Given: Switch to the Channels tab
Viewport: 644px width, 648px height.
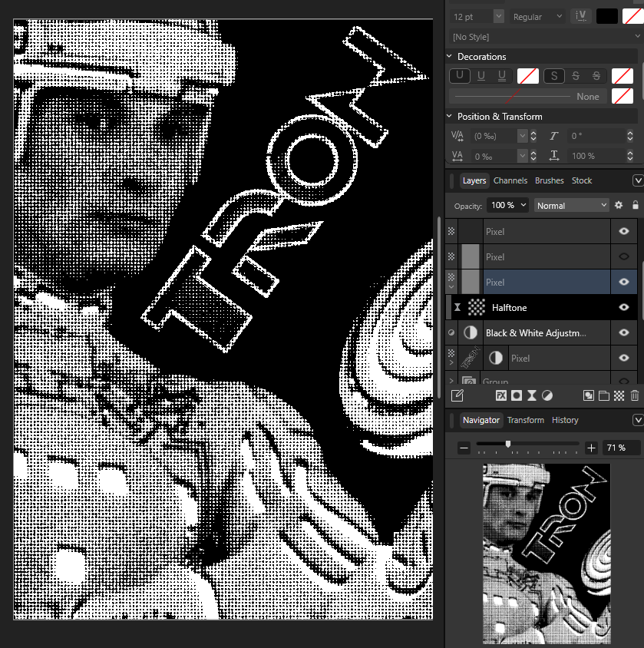Looking at the screenshot, I should coord(510,180).
